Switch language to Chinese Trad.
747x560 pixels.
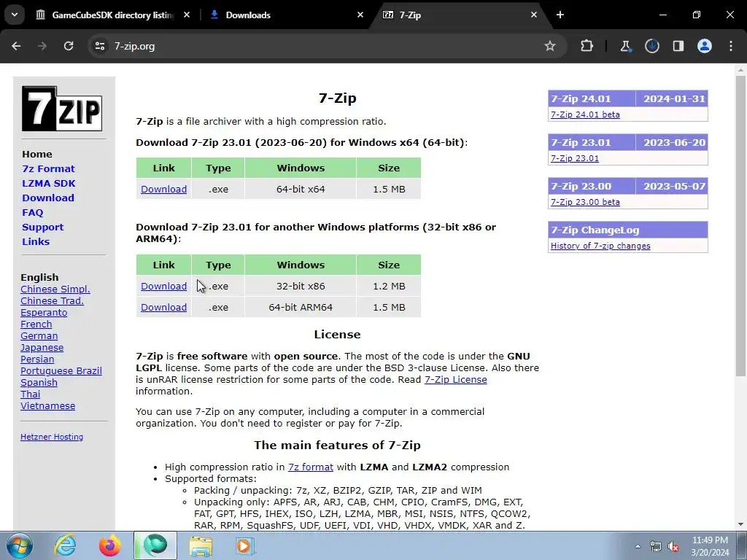(x=52, y=301)
